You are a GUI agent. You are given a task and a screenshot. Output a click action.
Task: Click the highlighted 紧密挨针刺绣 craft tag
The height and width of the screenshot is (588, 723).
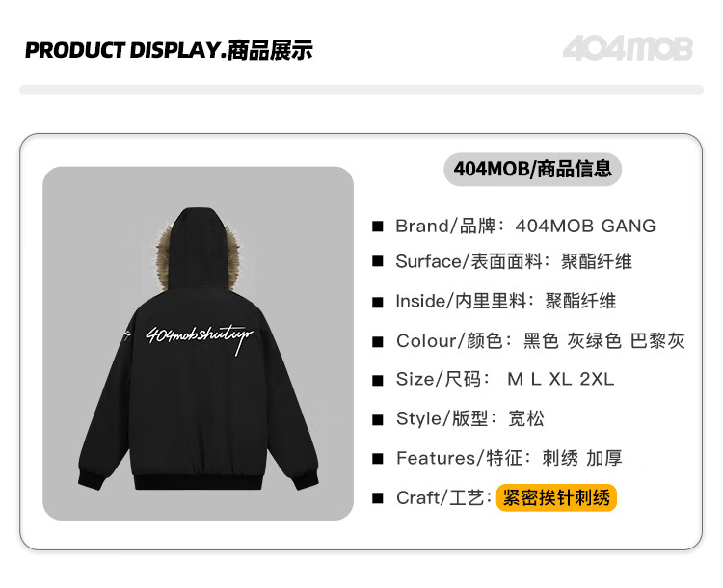pos(556,497)
